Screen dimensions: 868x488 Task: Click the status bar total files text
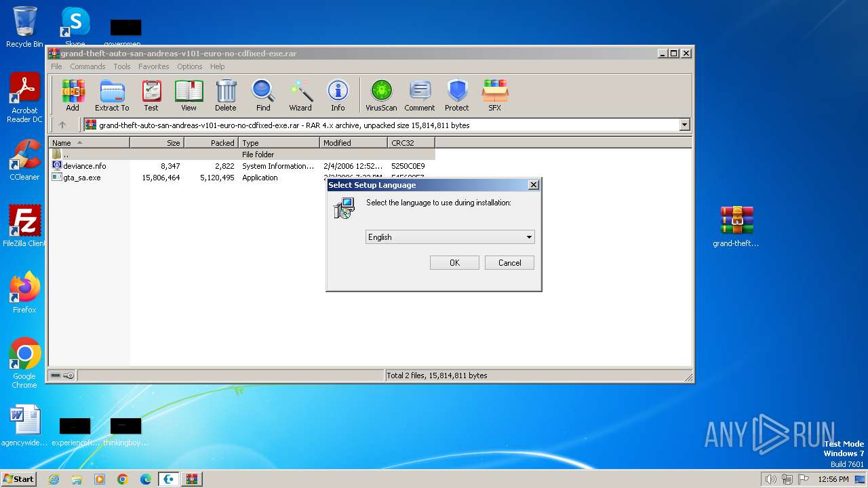coord(437,375)
